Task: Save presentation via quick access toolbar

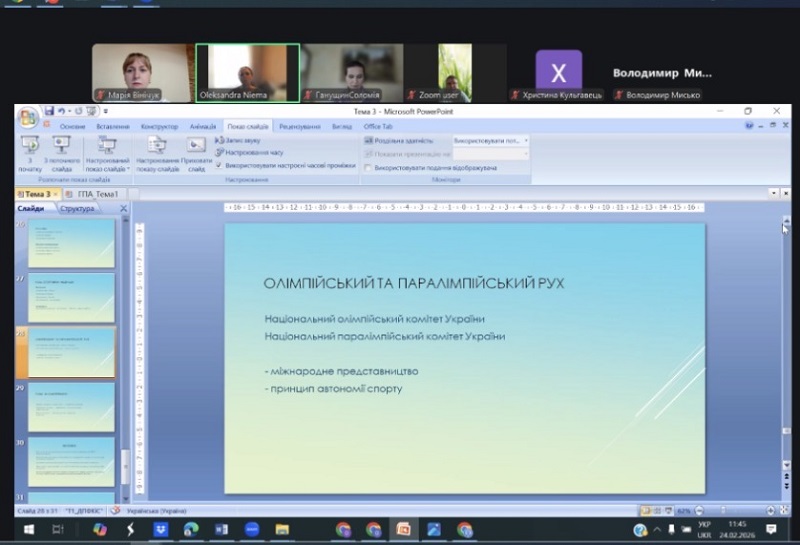Action: click(x=49, y=111)
